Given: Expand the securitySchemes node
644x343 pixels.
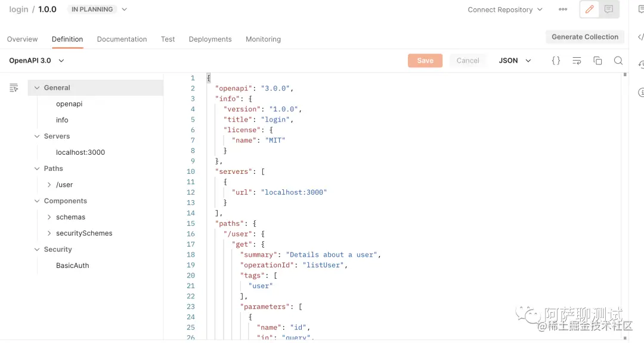Looking at the screenshot, I should pyautogui.click(x=49, y=233).
